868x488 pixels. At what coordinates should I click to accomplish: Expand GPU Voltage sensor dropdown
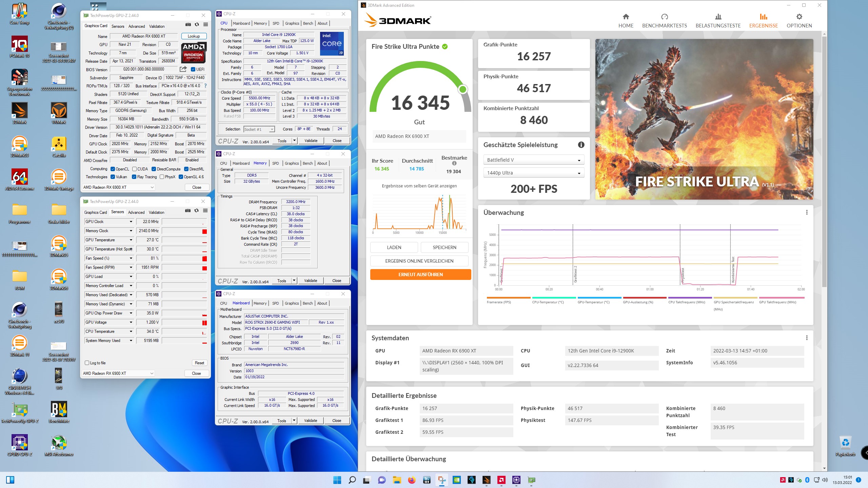[131, 322]
